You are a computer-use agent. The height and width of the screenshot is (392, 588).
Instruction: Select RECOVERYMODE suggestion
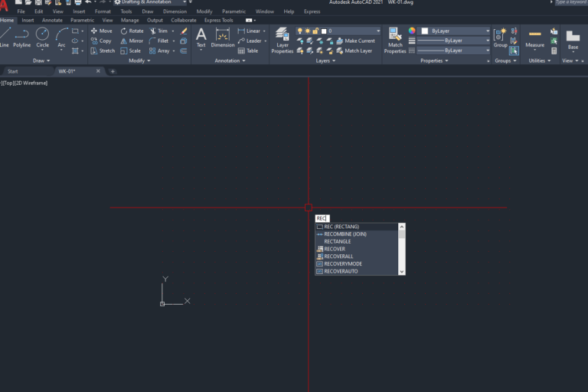[x=356, y=263]
